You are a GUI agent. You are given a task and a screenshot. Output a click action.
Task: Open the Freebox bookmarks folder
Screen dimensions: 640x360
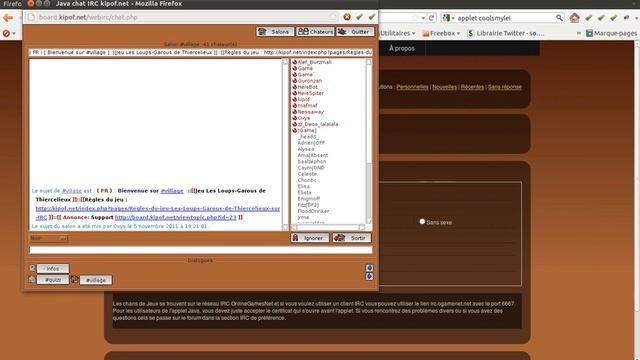[x=441, y=33]
